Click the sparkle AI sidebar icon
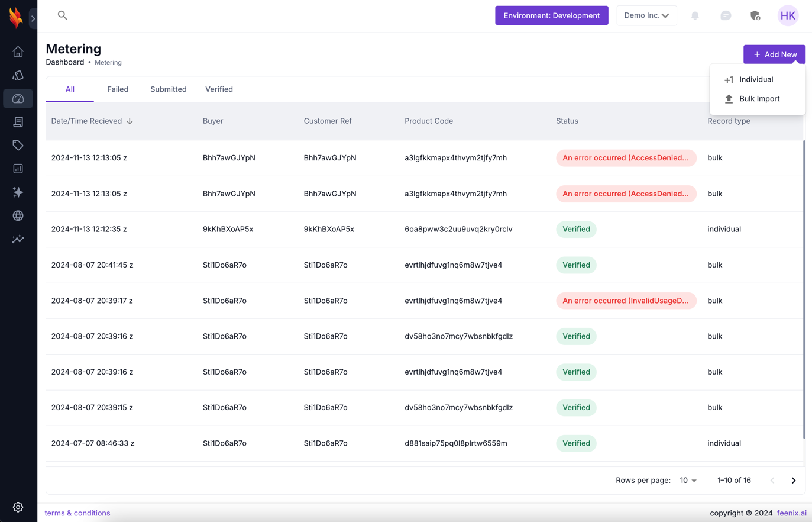 18,192
